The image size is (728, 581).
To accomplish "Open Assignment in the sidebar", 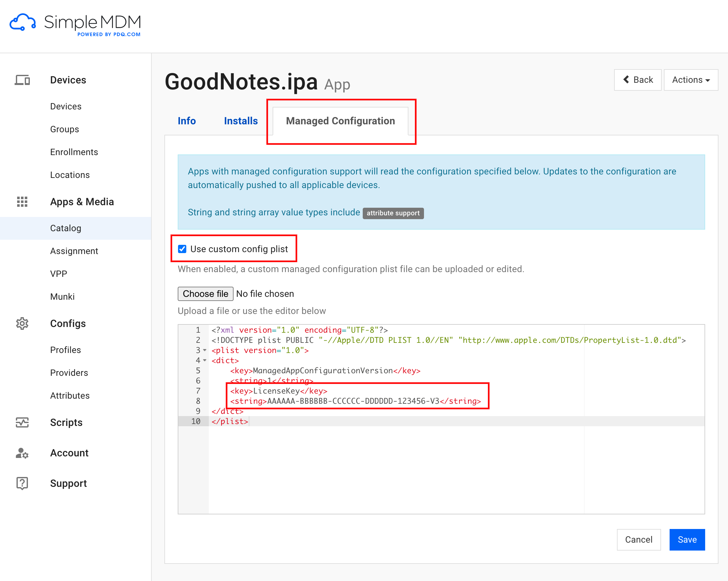I will [x=74, y=251].
